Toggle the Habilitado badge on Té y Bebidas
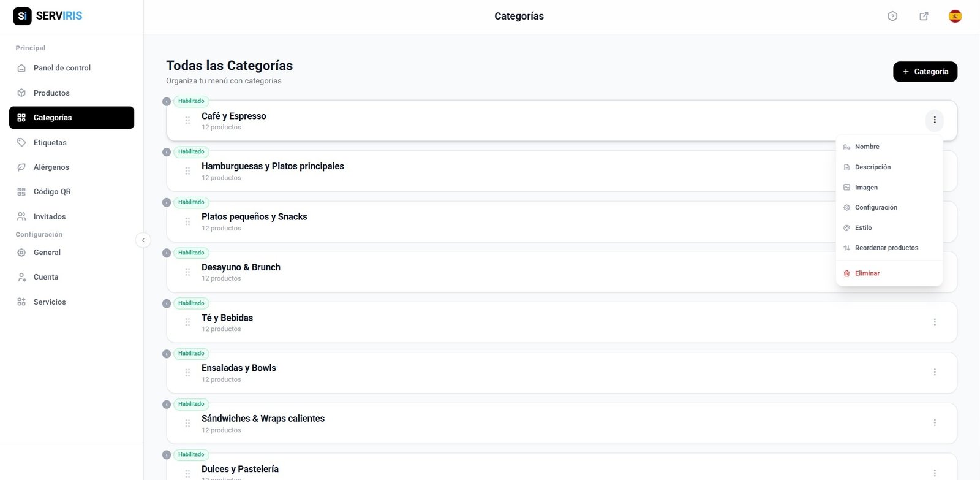Image resolution: width=980 pixels, height=480 pixels. pyautogui.click(x=190, y=303)
